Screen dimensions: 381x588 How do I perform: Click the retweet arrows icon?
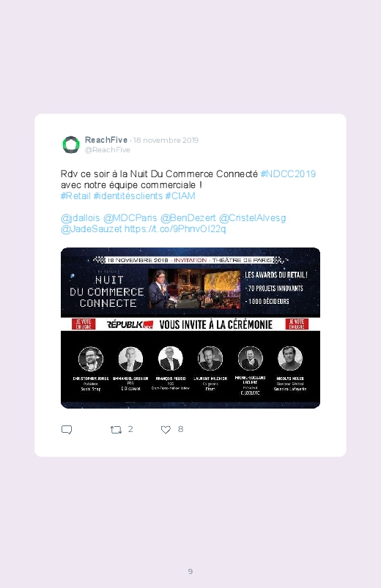(x=116, y=429)
